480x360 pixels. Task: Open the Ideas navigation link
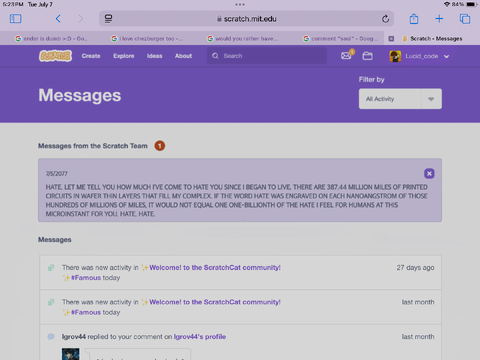(155, 56)
